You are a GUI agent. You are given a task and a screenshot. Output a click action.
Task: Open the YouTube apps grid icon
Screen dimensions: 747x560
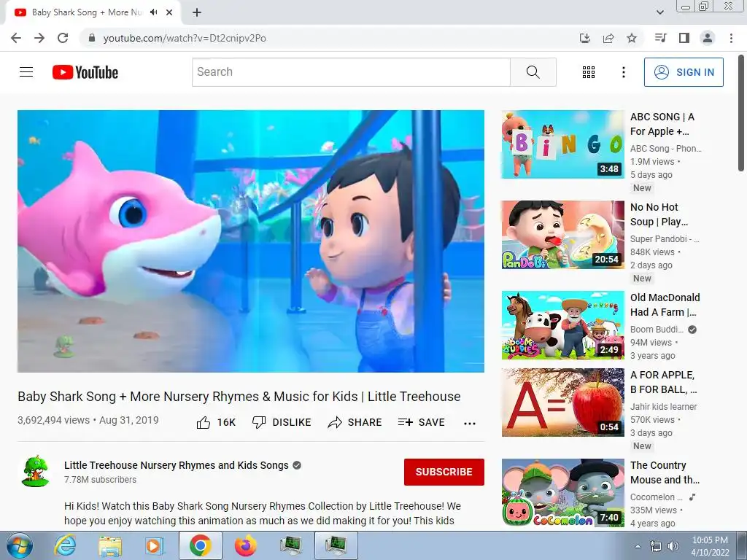tap(589, 72)
